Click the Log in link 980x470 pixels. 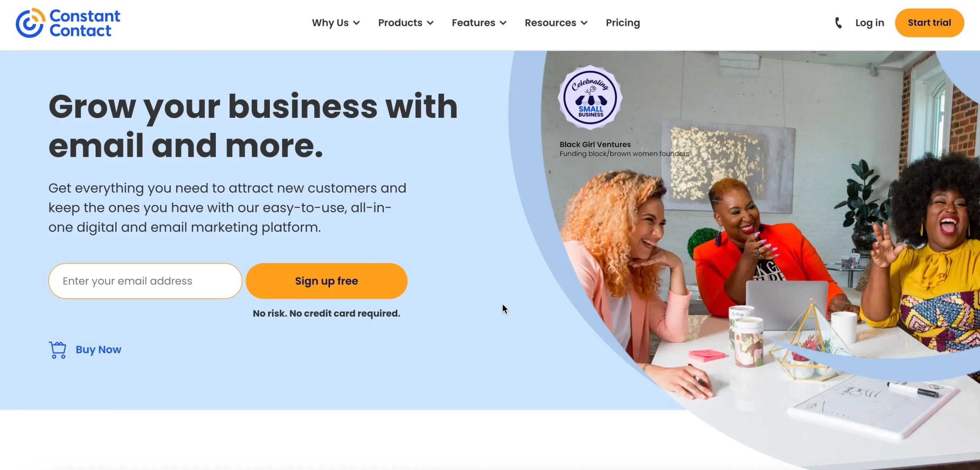click(x=870, y=23)
